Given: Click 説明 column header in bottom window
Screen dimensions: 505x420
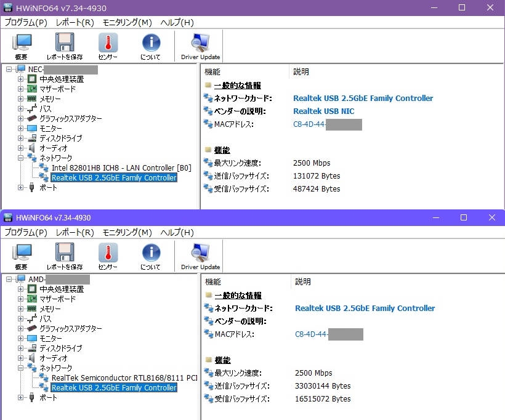Looking at the screenshot, I should (303, 282).
